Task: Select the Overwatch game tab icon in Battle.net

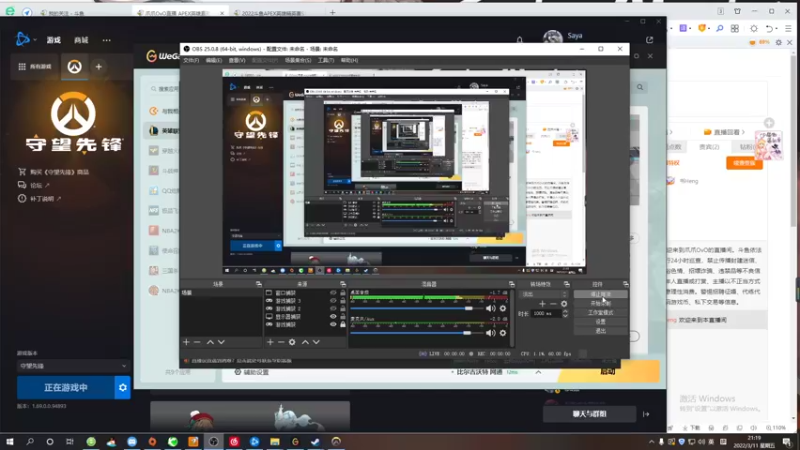Action: click(74, 67)
